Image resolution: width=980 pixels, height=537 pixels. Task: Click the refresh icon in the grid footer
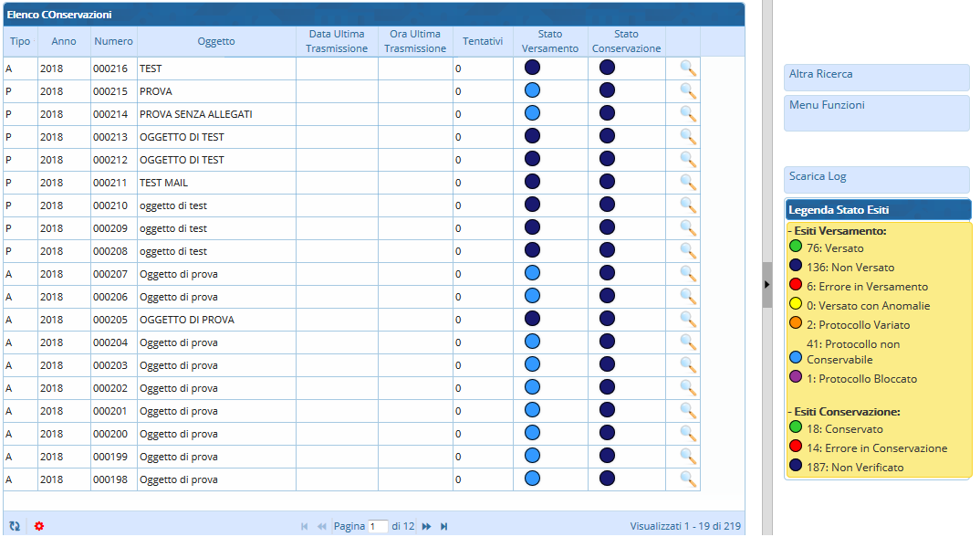pos(15,526)
